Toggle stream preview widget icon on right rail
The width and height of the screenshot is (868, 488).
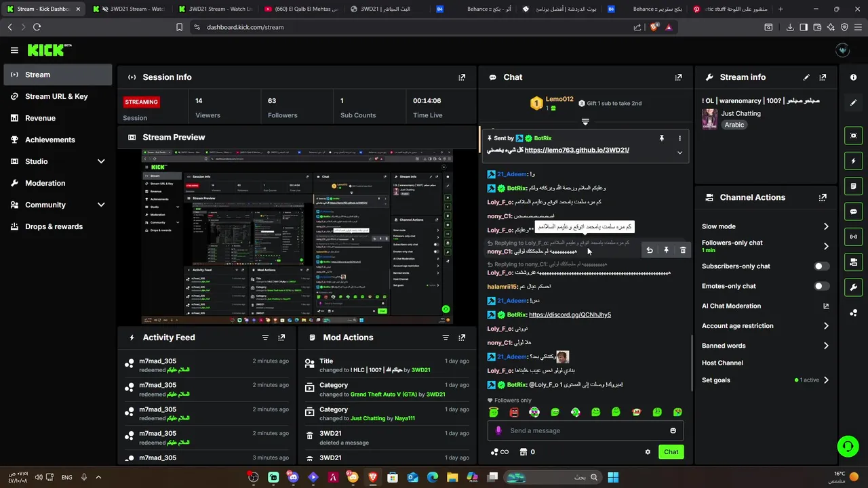click(x=853, y=136)
